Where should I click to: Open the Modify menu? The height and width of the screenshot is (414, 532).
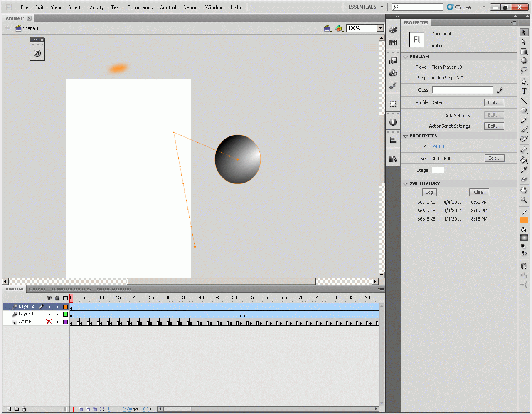(96, 7)
